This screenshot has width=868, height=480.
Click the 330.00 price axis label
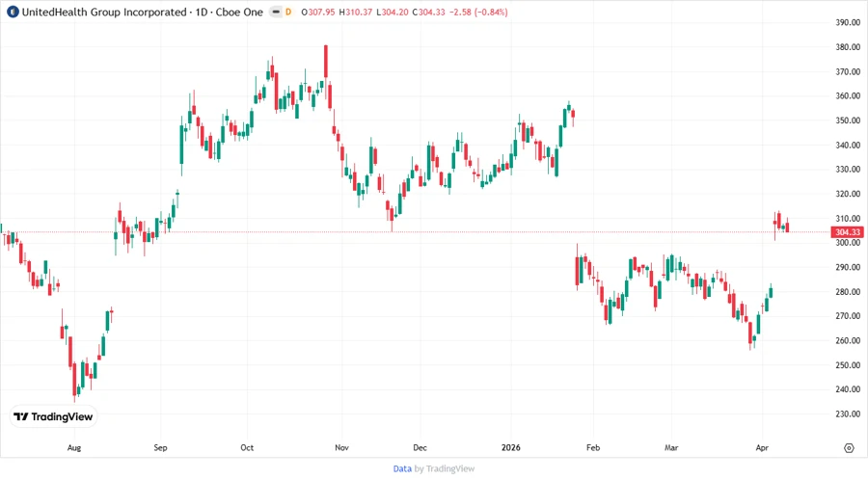coord(848,170)
